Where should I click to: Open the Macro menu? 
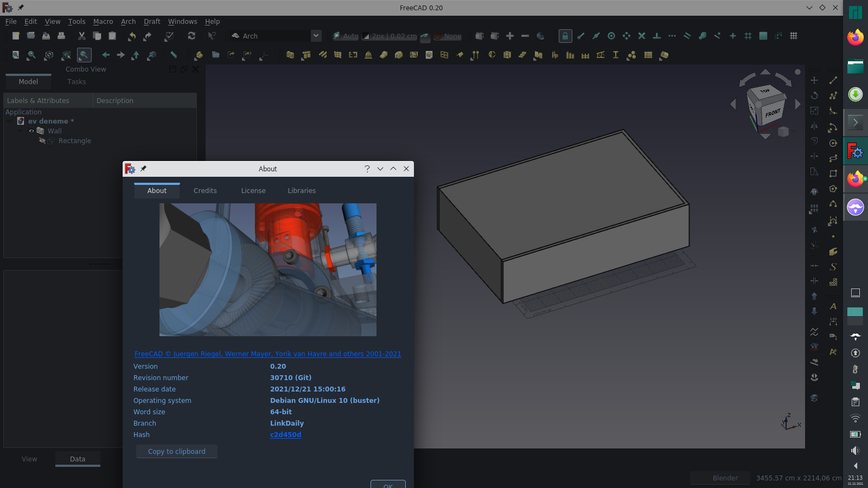pos(103,22)
